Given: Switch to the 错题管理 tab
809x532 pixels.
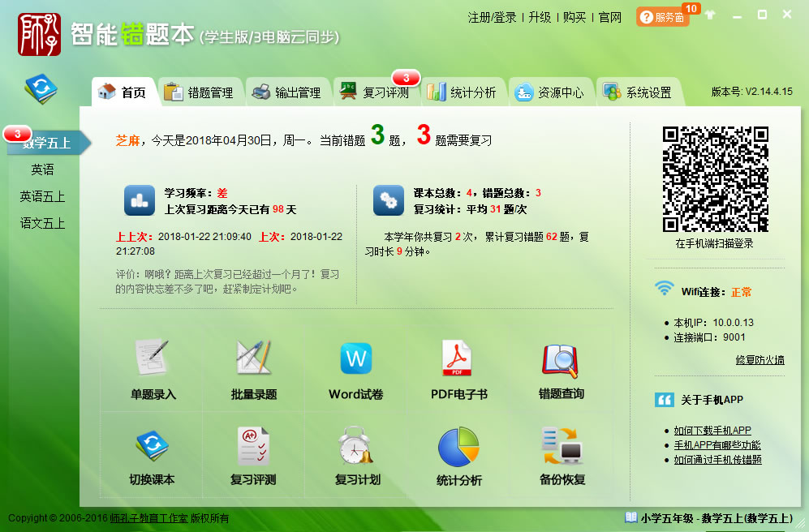Looking at the screenshot, I should click(201, 92).
